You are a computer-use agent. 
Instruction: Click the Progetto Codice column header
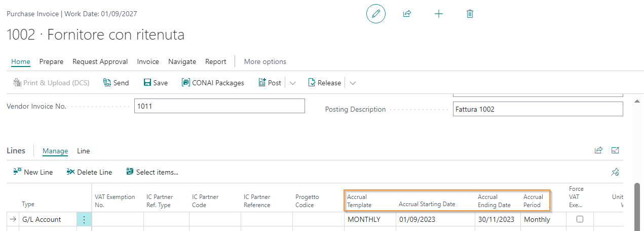coord(307,201)
